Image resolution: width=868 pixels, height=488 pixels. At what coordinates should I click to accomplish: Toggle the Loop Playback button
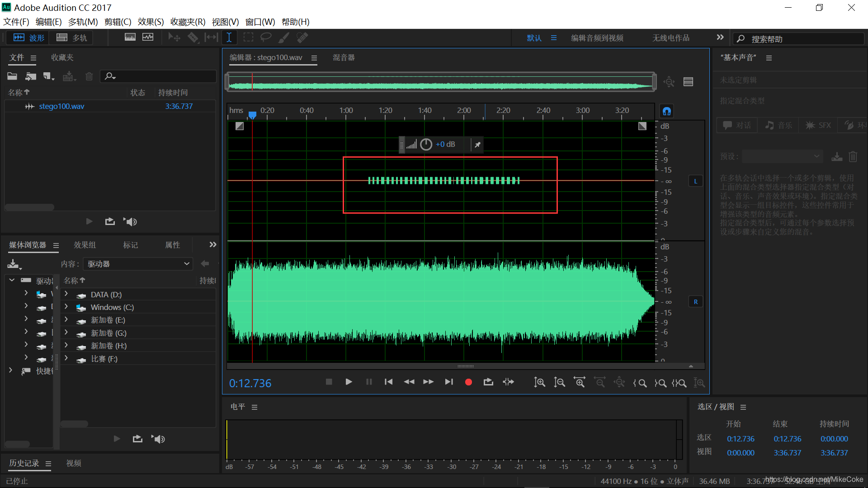pos(488,382)
